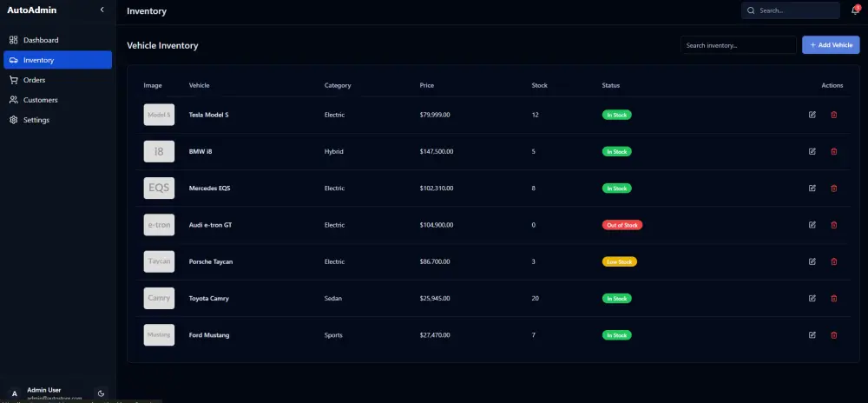Viewport: 868px width, 403px height.
Task: Open the Customers page
Action: [x=57, y=100]
